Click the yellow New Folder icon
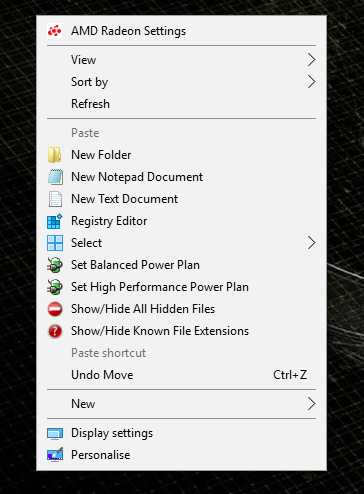Image resolution: width=364 pixels, height=494 pixels. click(55, 155)
